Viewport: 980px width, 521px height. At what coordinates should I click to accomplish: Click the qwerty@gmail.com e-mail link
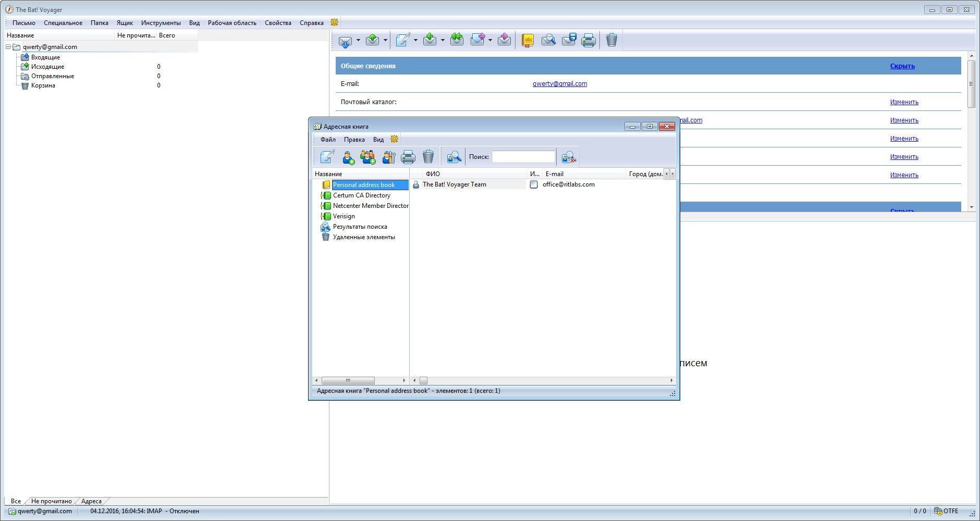coord(560,84)
